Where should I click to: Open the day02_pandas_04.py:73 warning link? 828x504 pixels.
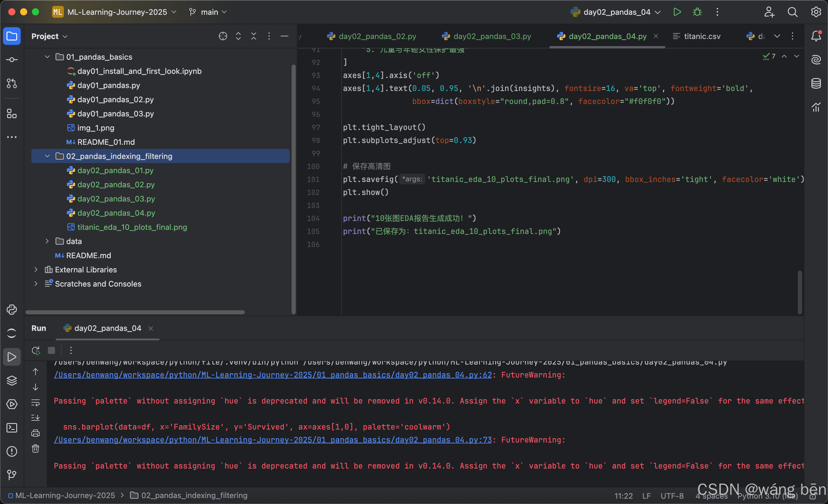273,440
